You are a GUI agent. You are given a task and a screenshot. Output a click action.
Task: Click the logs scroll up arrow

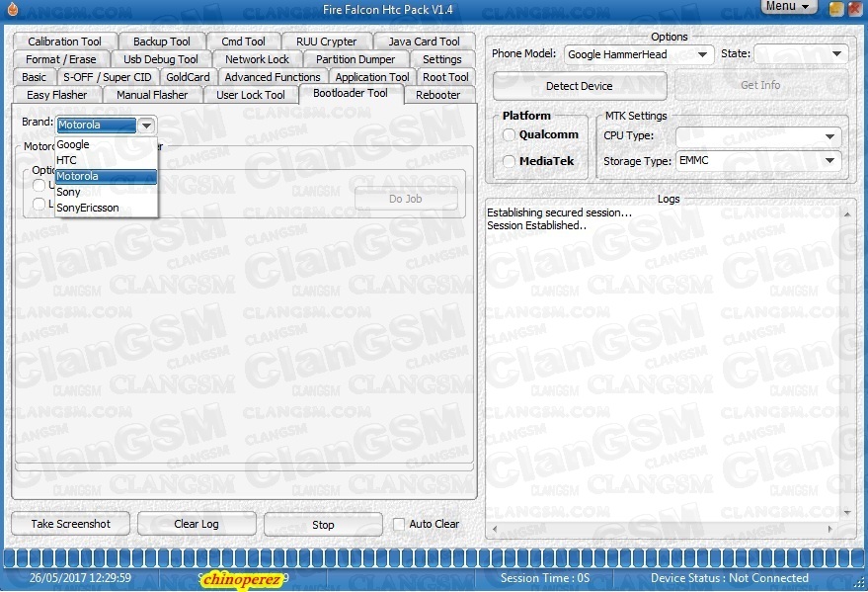847,214
